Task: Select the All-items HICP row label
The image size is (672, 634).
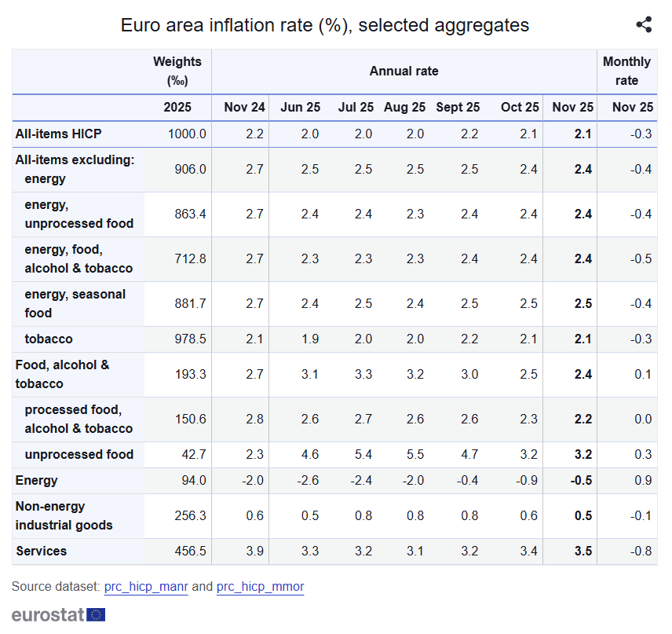Action: tap(58, 134)
